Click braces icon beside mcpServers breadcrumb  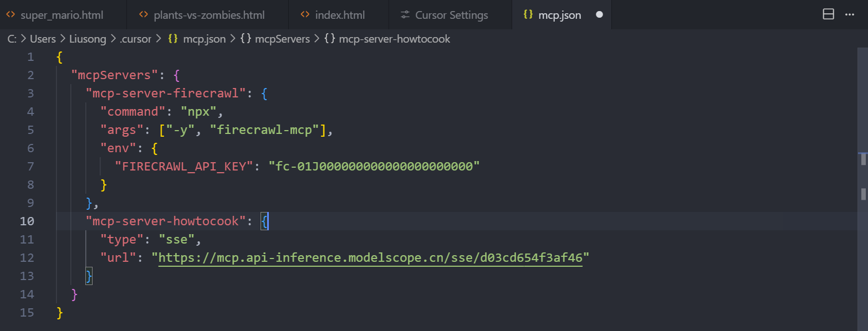(246, 39)
